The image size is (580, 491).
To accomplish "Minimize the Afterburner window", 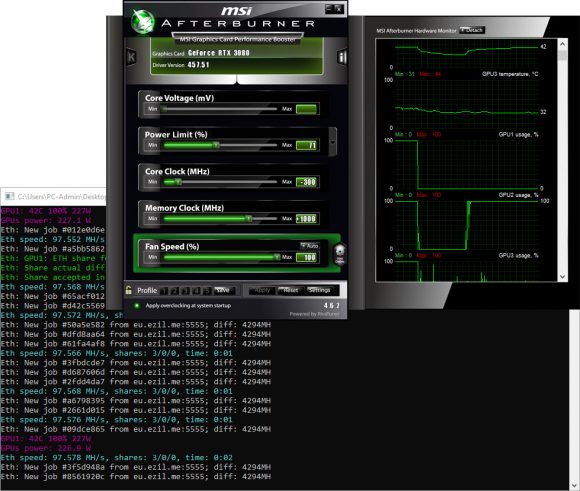I will (328, 9).
